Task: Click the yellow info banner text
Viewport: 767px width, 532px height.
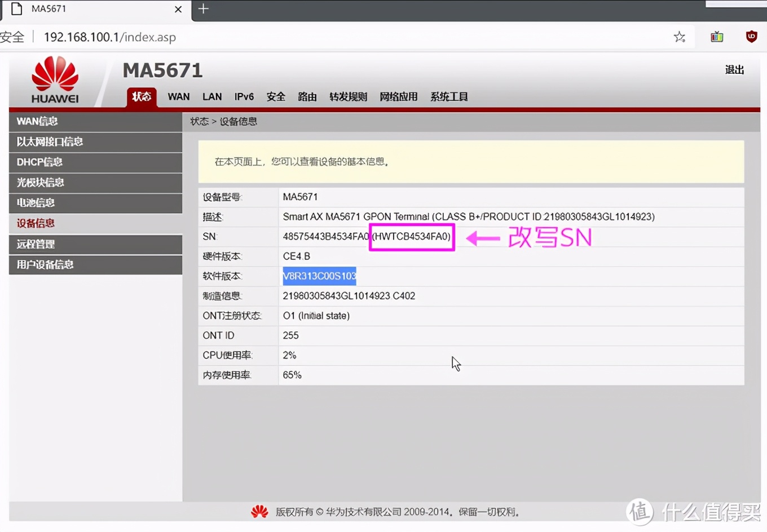Action: [302, 162]
